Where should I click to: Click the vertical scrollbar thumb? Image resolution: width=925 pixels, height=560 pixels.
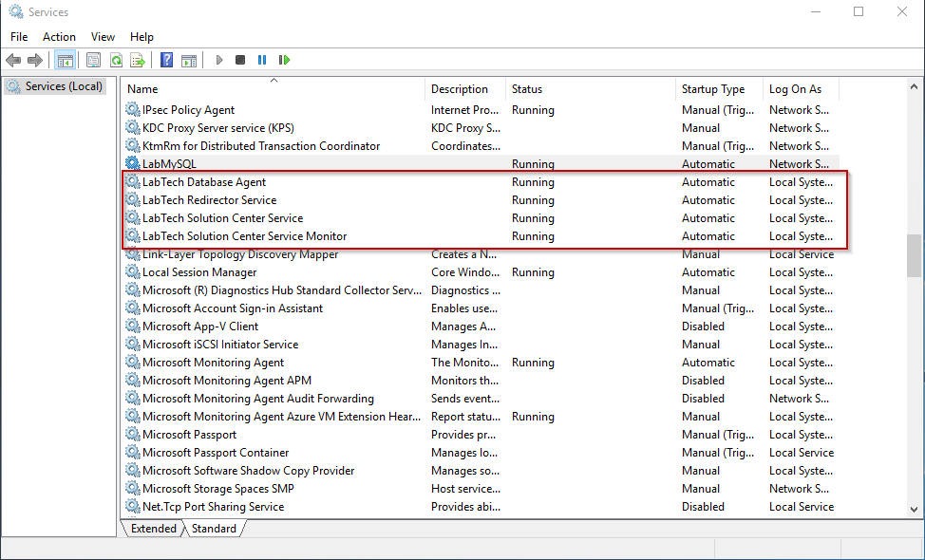pyautogui.click(x=914, y=253)
